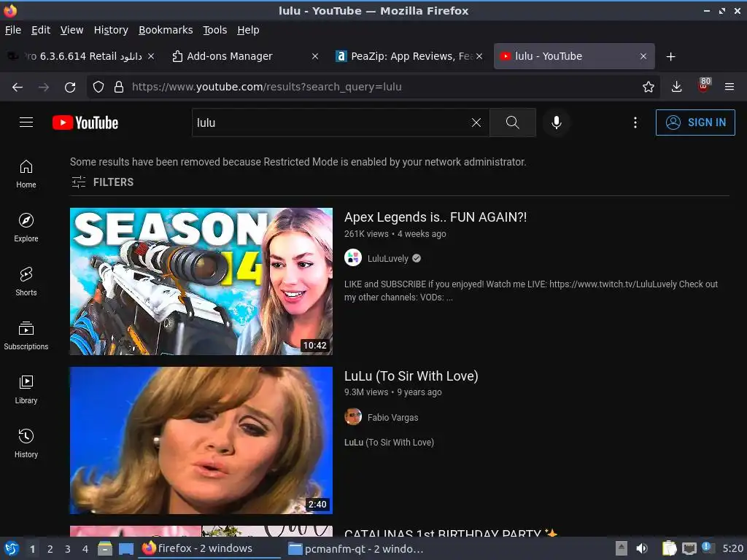The height and width of the screenshot is (560, 747).
Task: Open tracking protection shield icon
Action: (98, 87)
